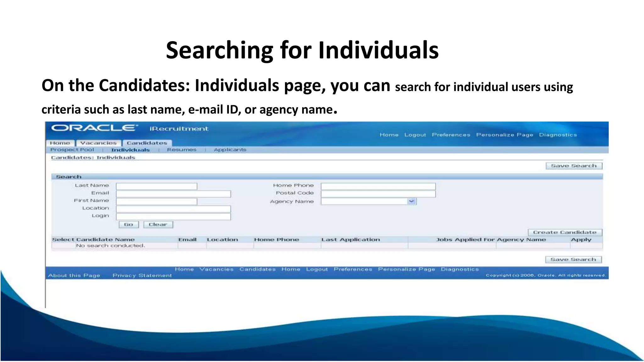Focus the Login input field
This screenshot has height=362, width=644.
point(173,217)
